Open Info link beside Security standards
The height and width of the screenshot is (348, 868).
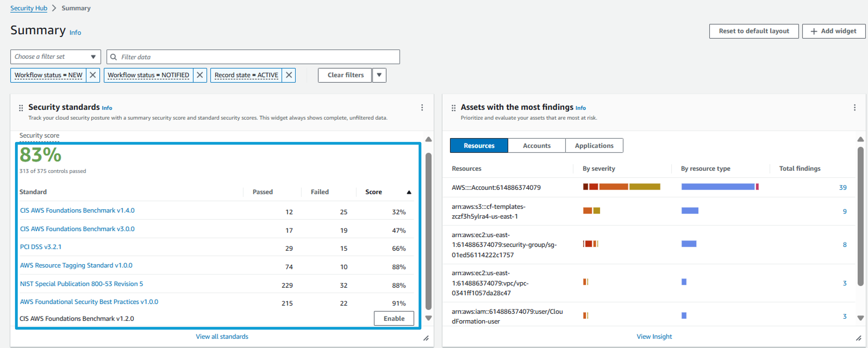(x=107, y=108)
